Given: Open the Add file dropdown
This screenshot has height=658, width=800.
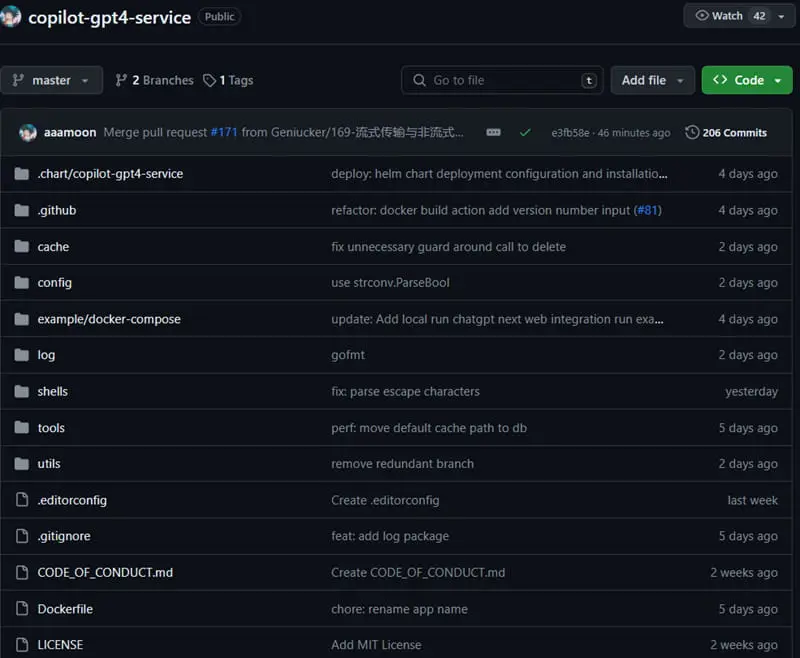Looking at the screenshot, I should (652, 80).
